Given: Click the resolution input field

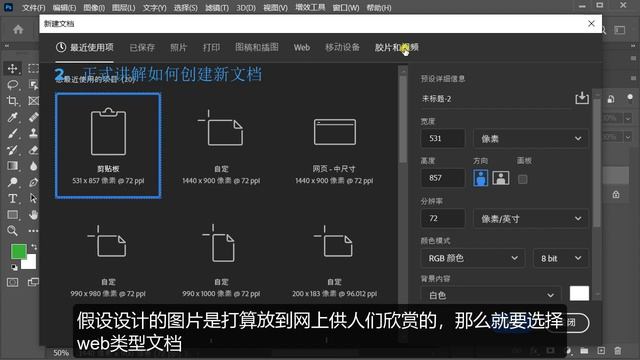Looking at the screenshot, I should tap(443, 219).
